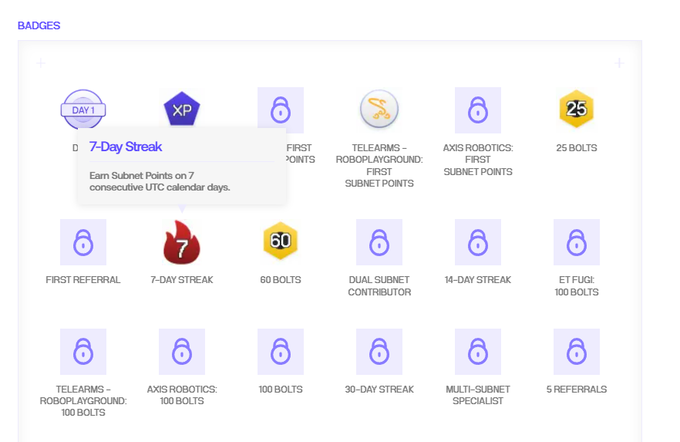Select the locked First Referral badge

pyautogui.click(x=83, y=242)
